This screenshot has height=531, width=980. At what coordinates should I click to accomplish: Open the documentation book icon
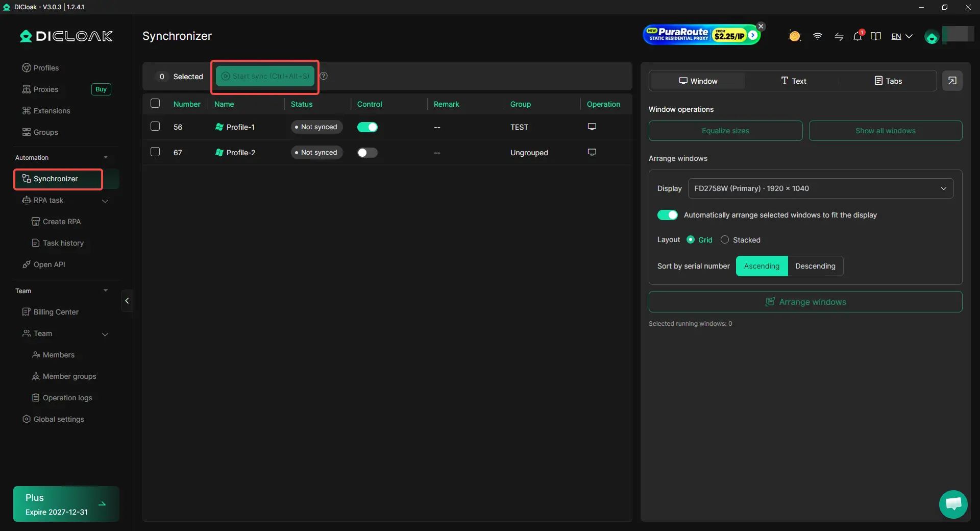pyautogui.click(x=876, y=36)
